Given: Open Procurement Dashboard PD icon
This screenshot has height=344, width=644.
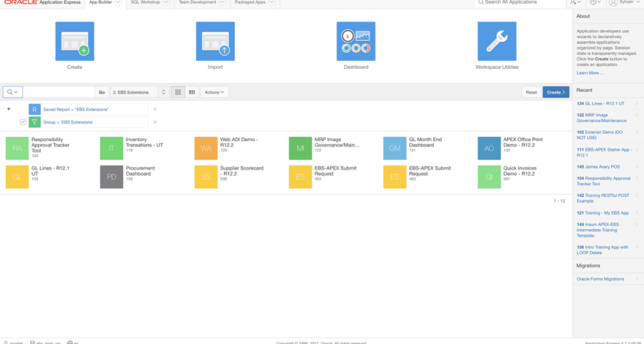Looking at the screenshot, I should (x=112, y=177).
